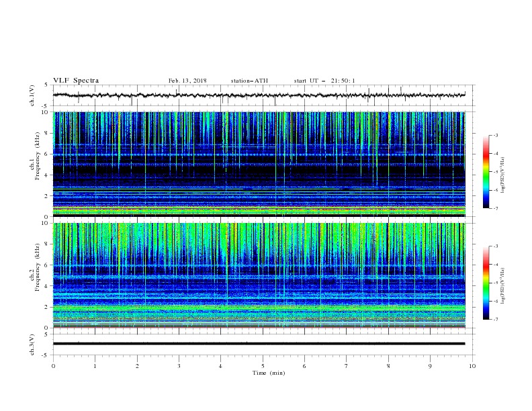The image size is (532, 411).
Task: Click the "station=ATH" header label
Action: [249, 81]
